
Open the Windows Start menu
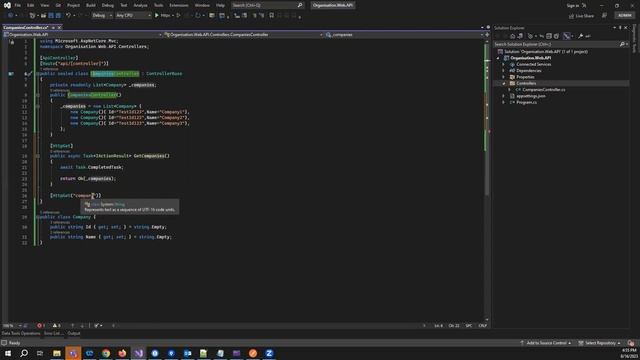[8, 353]
